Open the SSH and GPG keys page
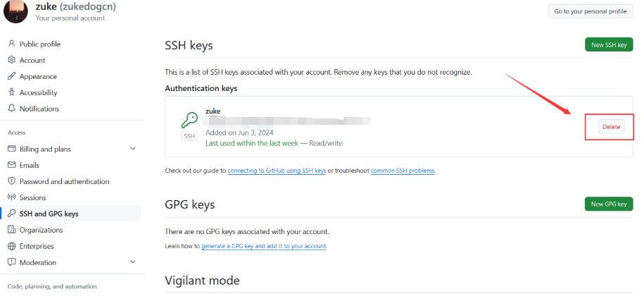Viewport: 644px width, 301px height. [x=49, y=214]
